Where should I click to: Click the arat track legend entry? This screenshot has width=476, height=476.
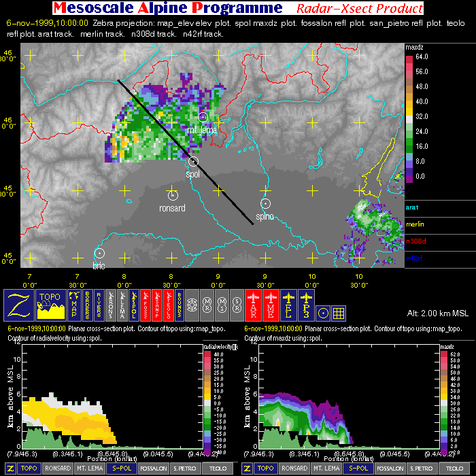412,207
